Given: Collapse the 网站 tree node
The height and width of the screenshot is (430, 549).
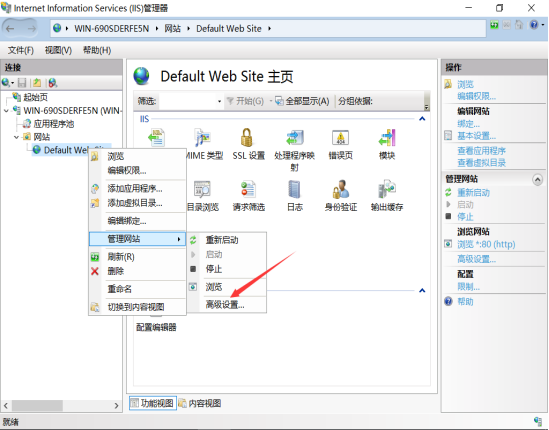Looking at the screenshot, I should tap(16, 137).
